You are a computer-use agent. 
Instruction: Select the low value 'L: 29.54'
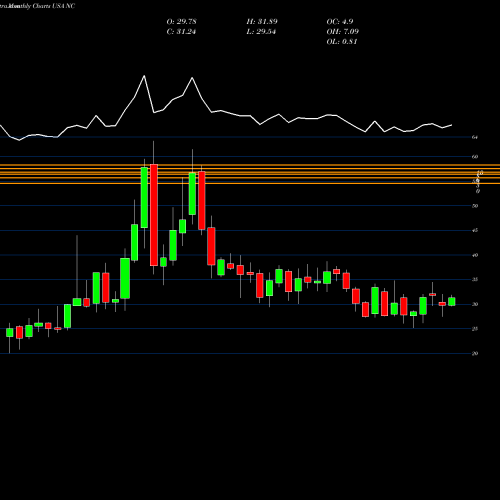(261, 32)
